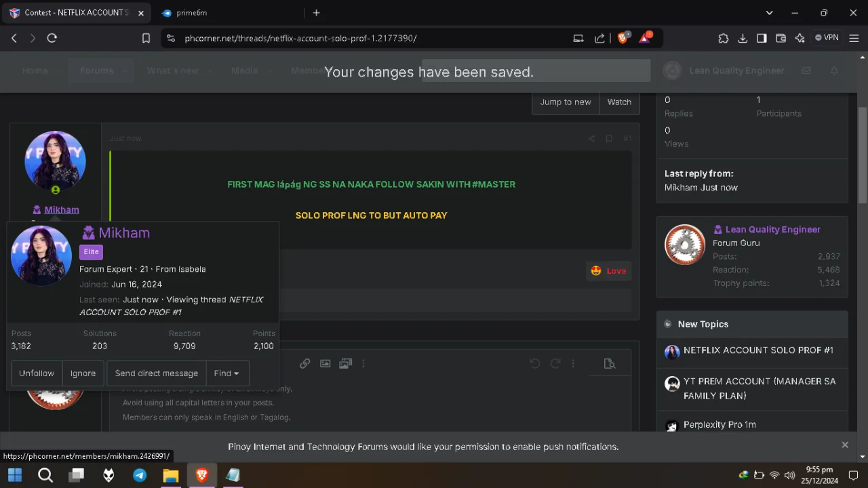
Task: Open Windows notification center
Action: pyautogui.click(x=854, y=475)
